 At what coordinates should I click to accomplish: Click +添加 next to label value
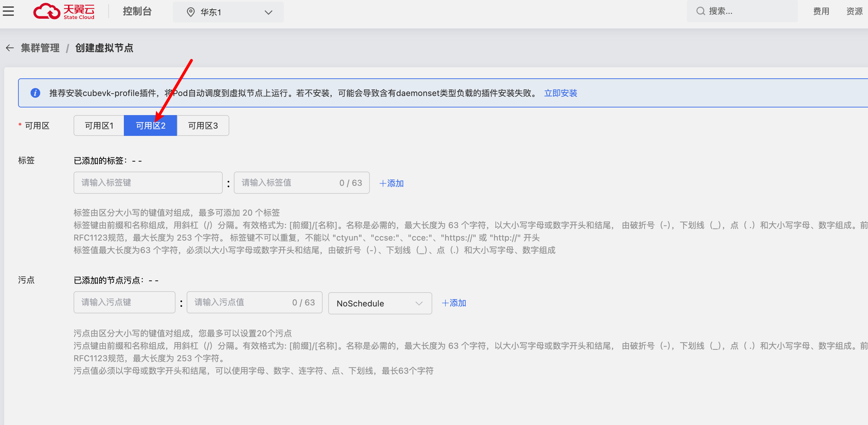(391, 183)
